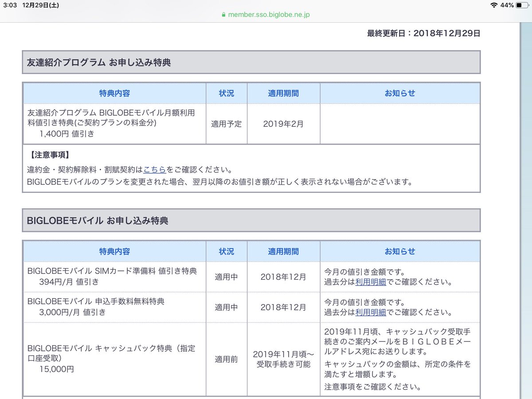The height and width of the screenshot is (399, 532).
Task: Open 利用明細 link in 申込手数料無料特典 row
Action: coord(371,312)
